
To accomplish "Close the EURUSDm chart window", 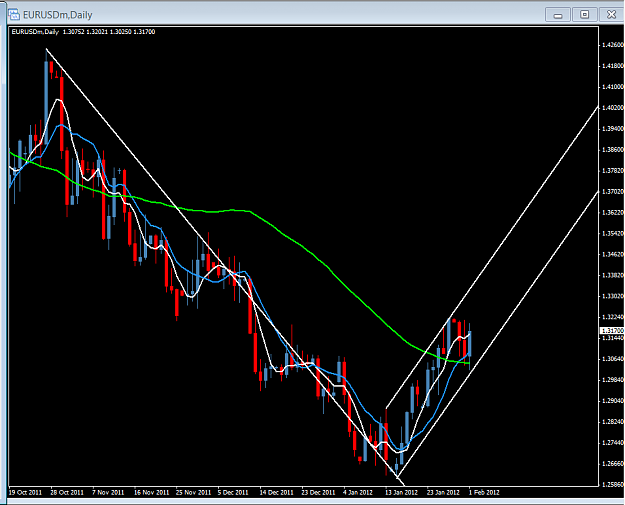I will pyautogui.click(x=611, y=15).
